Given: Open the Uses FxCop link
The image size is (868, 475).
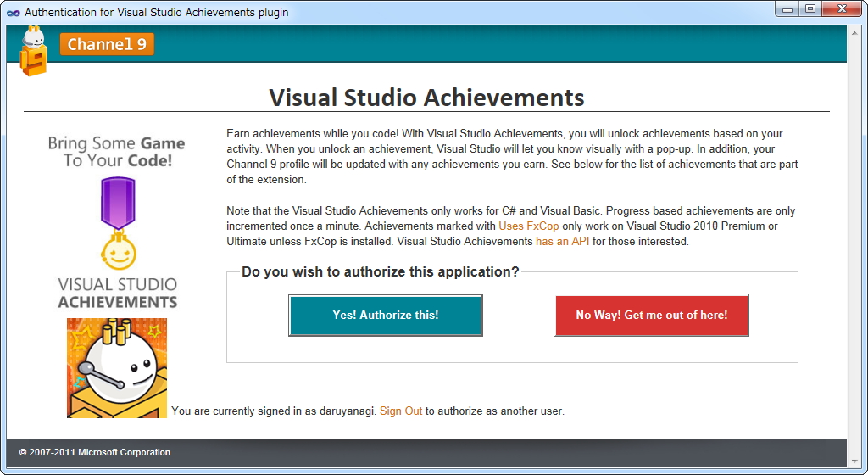Looking at the screenshot, I should (529, 226).
